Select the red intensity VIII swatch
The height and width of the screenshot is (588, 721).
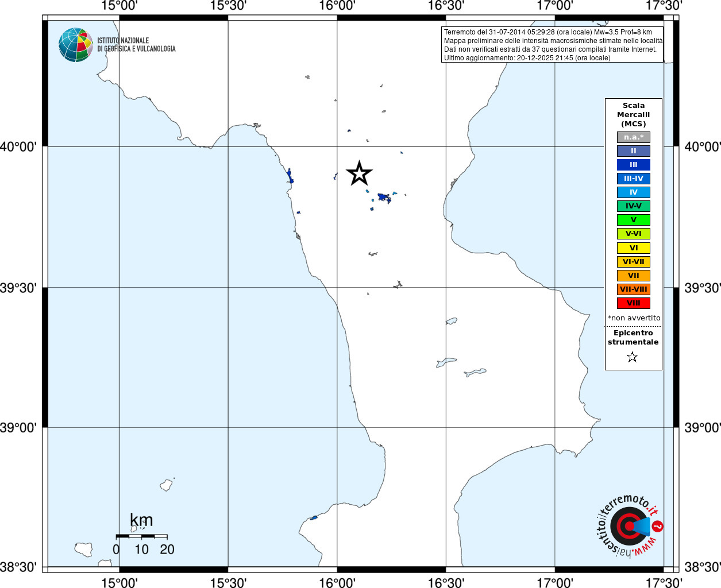point(634,303)
